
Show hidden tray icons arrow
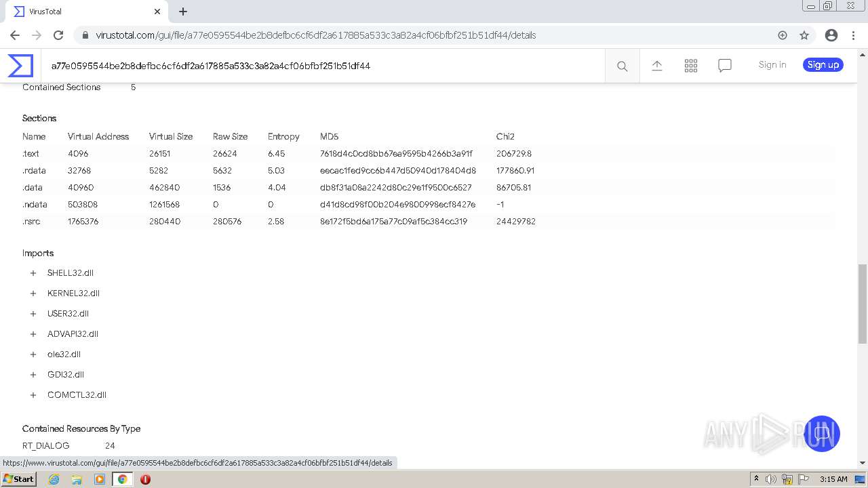756,479
